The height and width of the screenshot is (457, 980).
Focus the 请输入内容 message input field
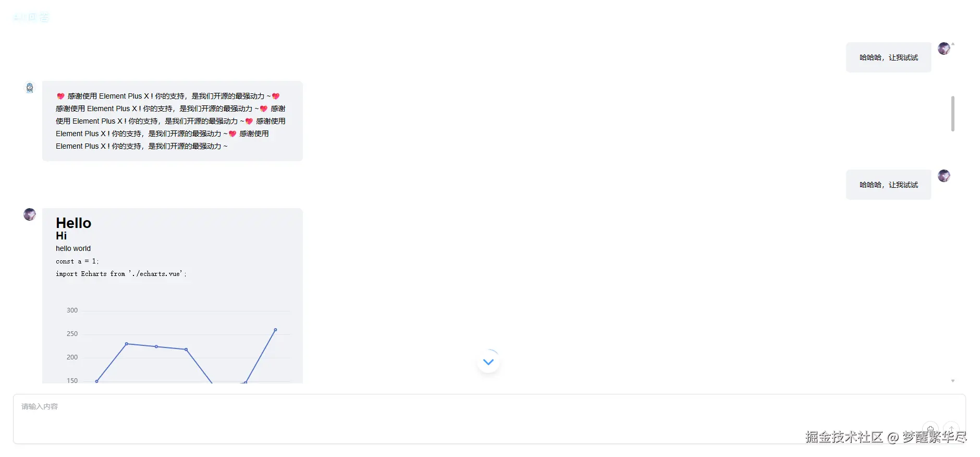[x=489, y=419]
